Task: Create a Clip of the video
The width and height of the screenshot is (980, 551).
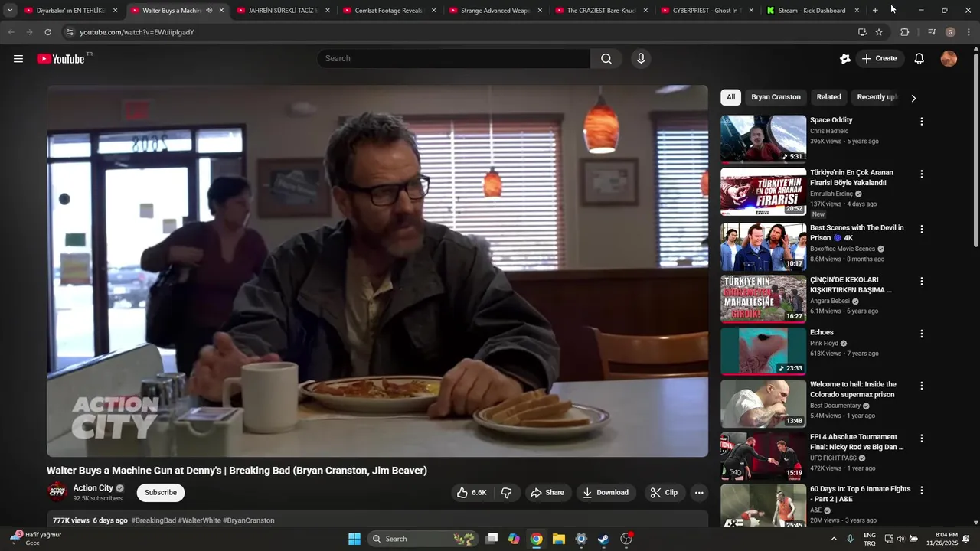Action: pos(664,493)
